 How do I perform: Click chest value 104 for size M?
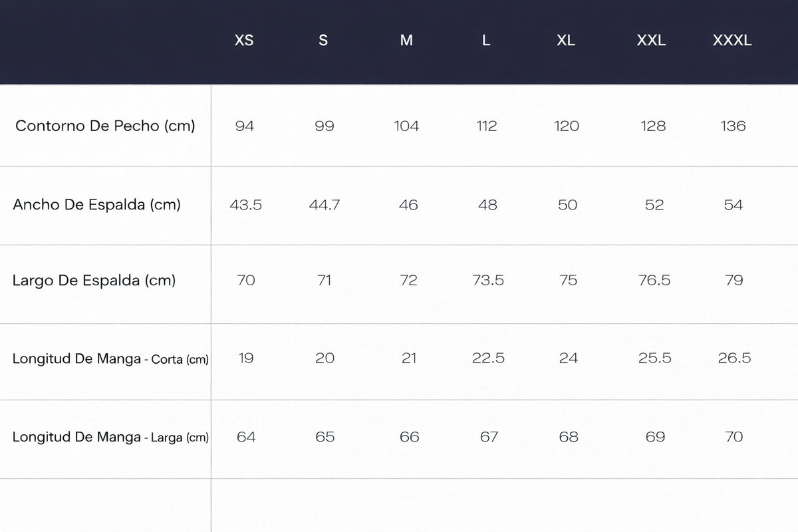point(406,126)
